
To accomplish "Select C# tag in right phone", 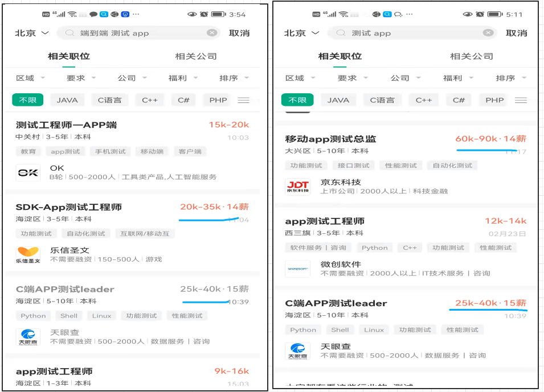I will click(x=459, y=100).
